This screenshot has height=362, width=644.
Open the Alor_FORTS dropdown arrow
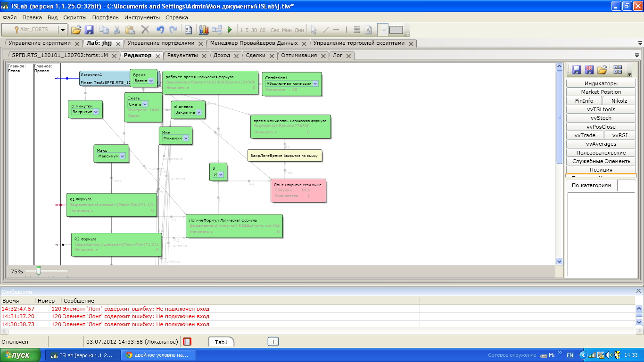(63, 30)
